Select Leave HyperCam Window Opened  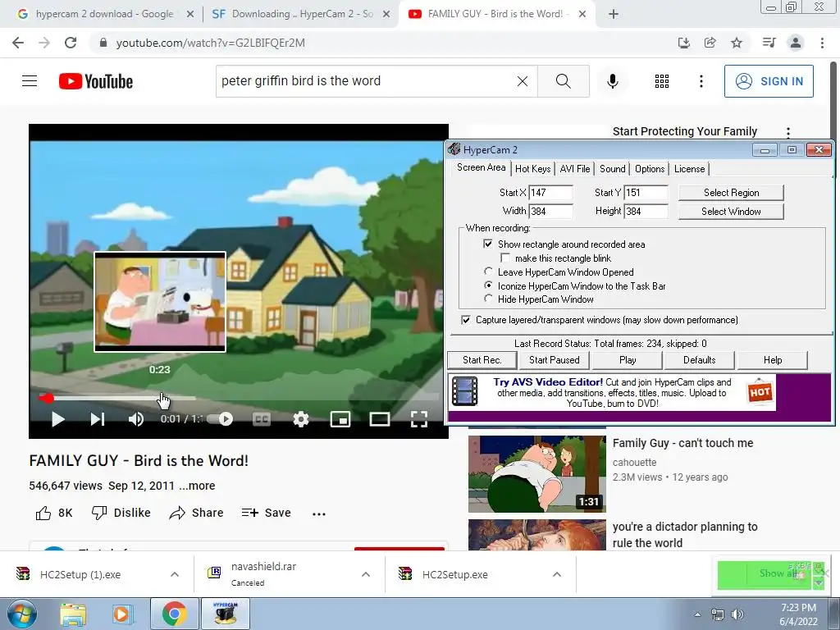click(x=487, y=272)
